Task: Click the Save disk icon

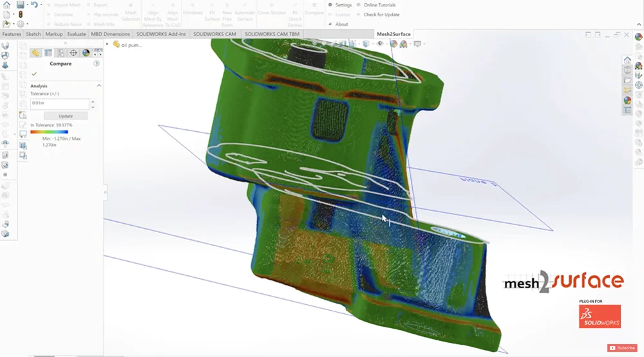Action: point(21,5)
